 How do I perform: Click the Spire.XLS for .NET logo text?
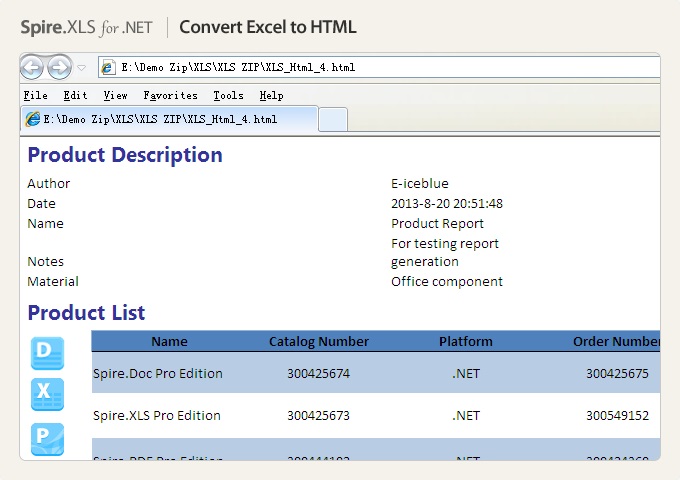[86, 27]
